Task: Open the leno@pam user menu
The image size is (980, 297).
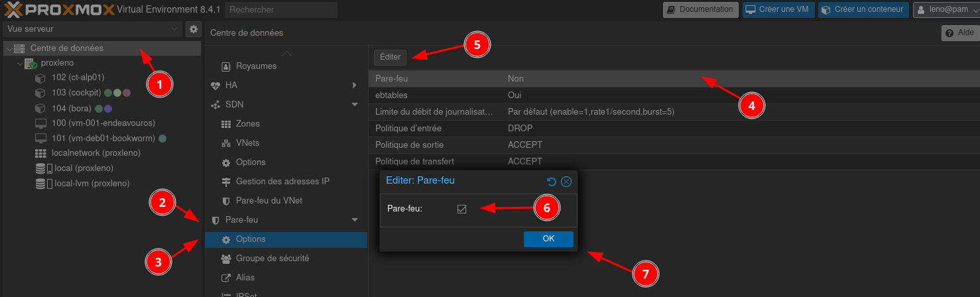Action: point(946,9)
